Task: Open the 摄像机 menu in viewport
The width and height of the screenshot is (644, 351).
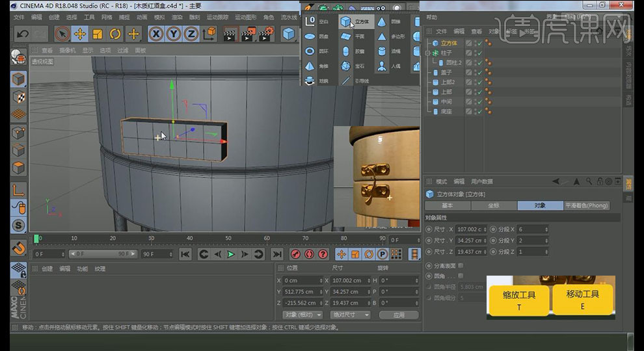Action: 68,50
